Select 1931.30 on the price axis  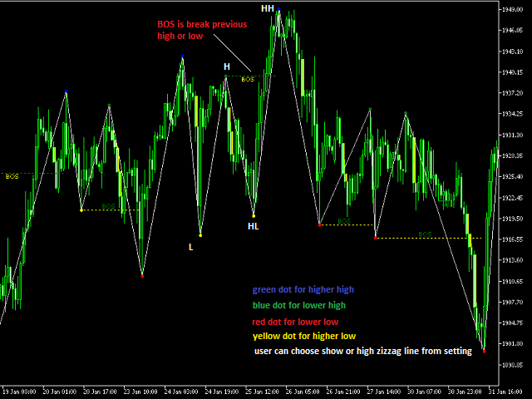[513, 135]
